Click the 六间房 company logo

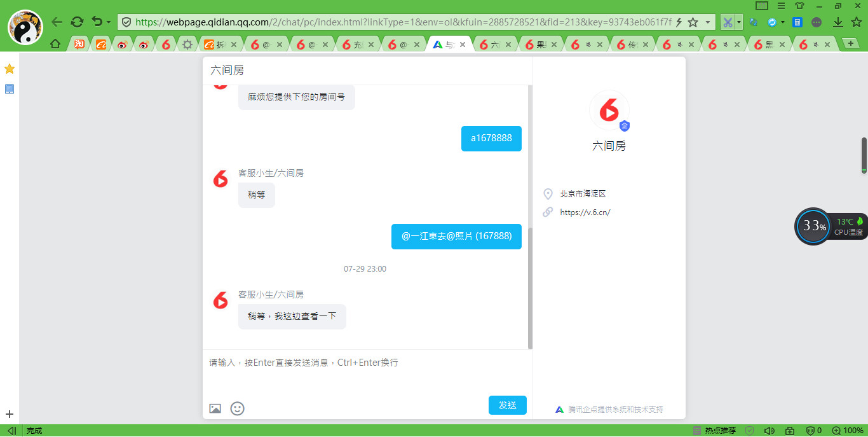609,110
